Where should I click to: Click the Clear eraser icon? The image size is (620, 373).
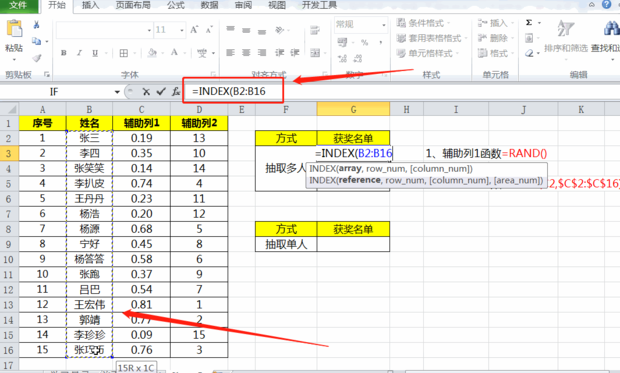coord(529,53)
